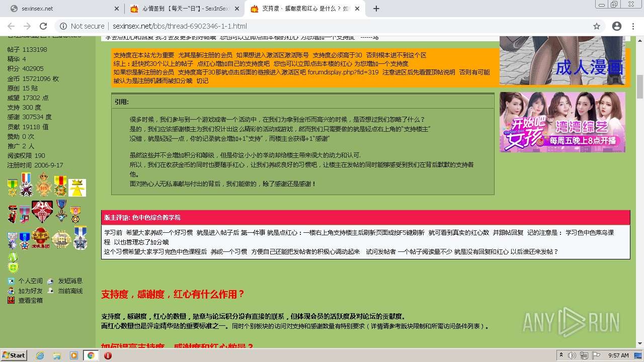
Task: Click the blue-white ribbon silver star medal
Action: [x=80, y=238]
